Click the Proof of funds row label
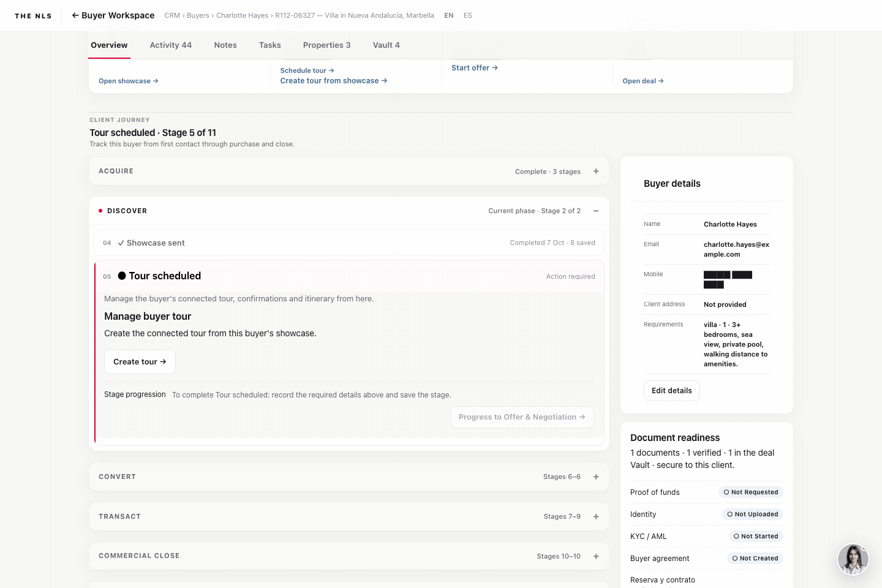The width and height of the screenshot is (882, 588). pos(655,492)
